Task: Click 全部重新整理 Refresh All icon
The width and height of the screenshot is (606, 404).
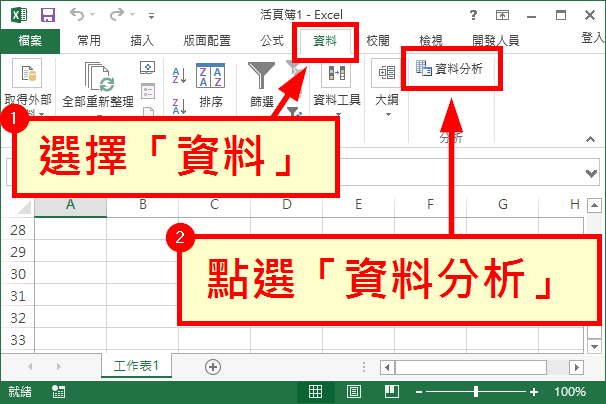Action: (99, 76)
